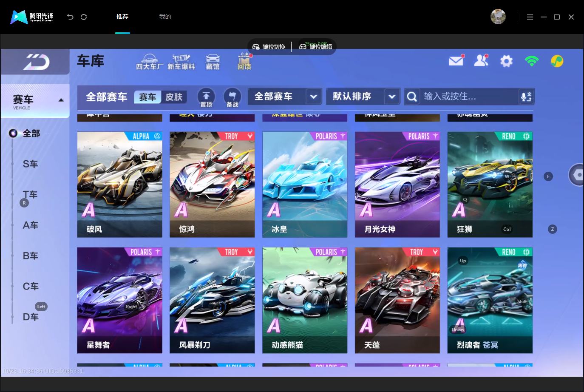This screenshot has height=392, width=584.
Task: Open the 新车爆料 new car news icon
Action: tap(181, 62)
